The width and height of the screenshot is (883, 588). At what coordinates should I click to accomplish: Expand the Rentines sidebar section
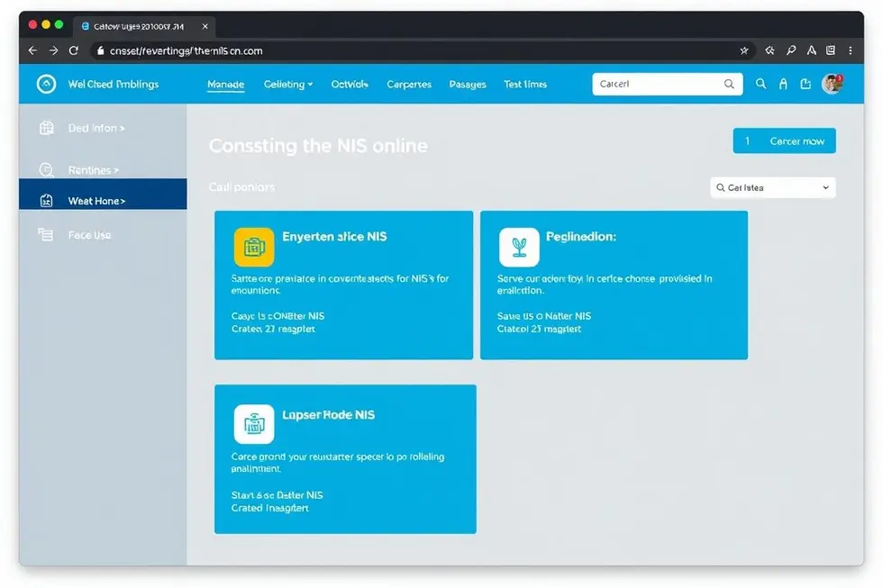(94, 170)
